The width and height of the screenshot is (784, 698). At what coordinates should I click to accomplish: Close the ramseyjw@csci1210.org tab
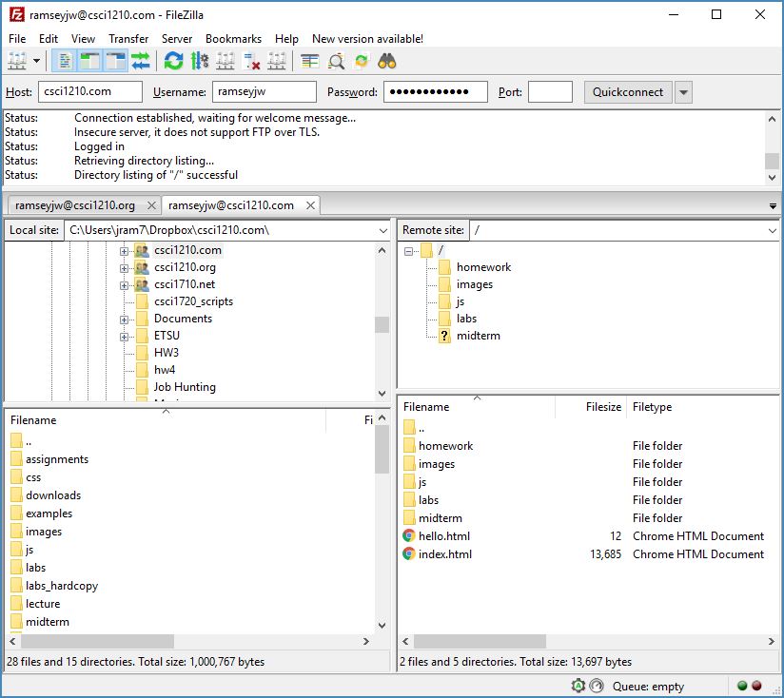151,205
